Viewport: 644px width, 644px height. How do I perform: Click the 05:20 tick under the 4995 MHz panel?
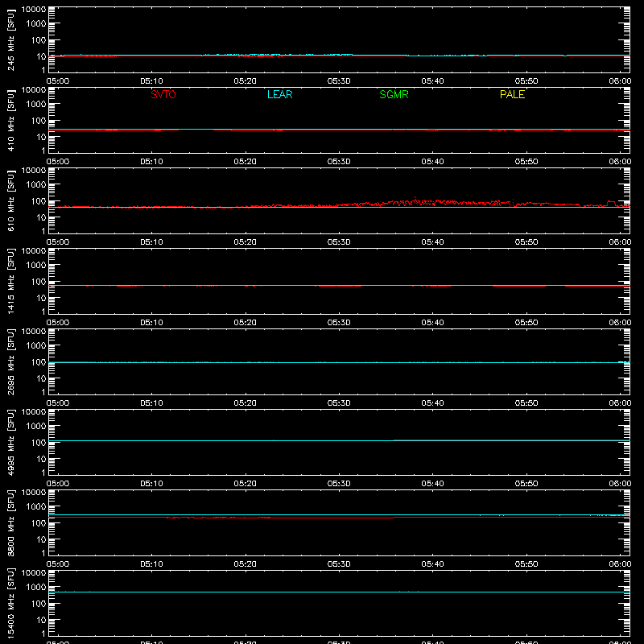(246, 484)
